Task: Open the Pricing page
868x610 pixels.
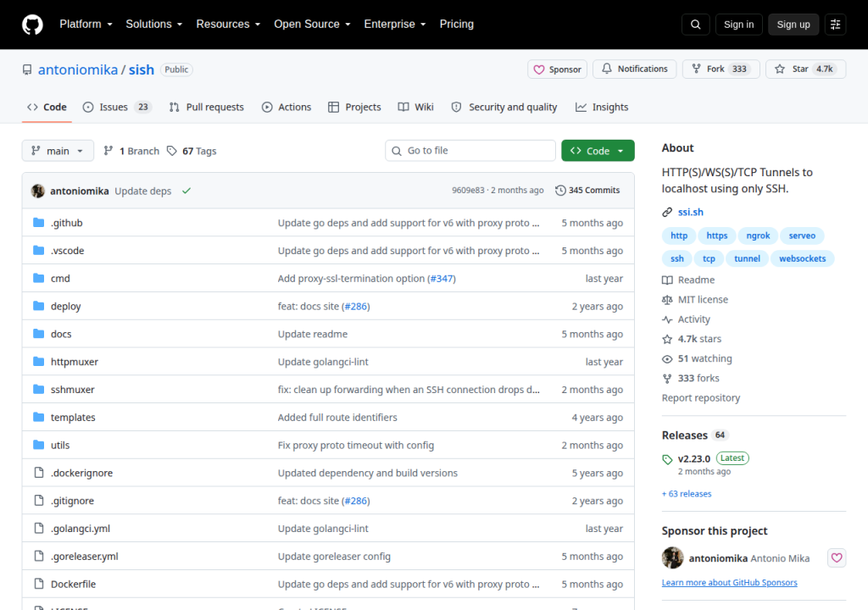Action: tap(457, 25)
